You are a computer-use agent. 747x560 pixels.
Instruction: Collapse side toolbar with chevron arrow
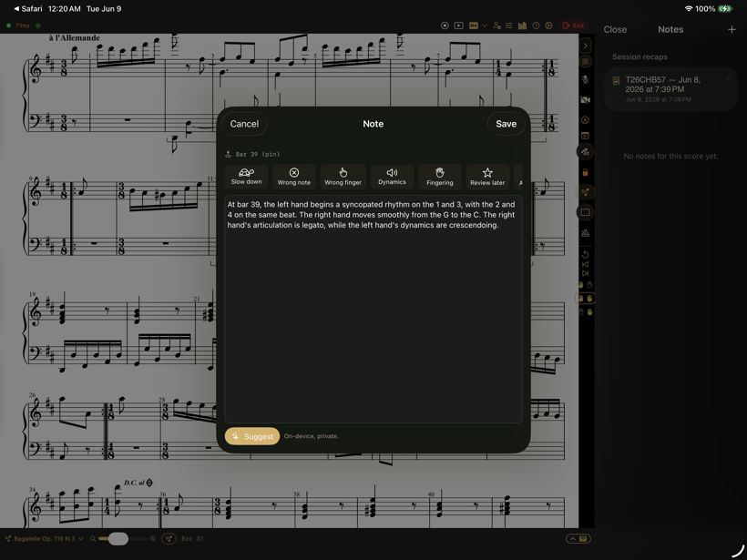pos(586,46)
